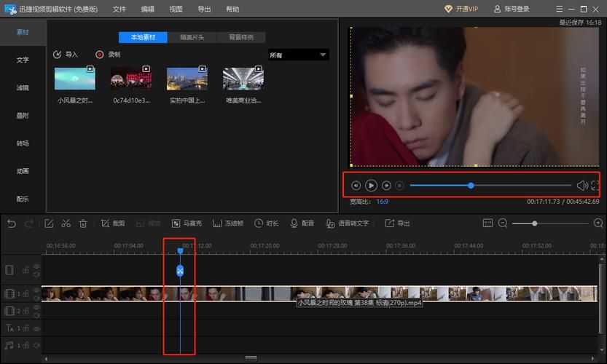The height and width of the screenshot is (364, 607).
Task: Toggle lock on music track 1
Action: click(26, 345)
